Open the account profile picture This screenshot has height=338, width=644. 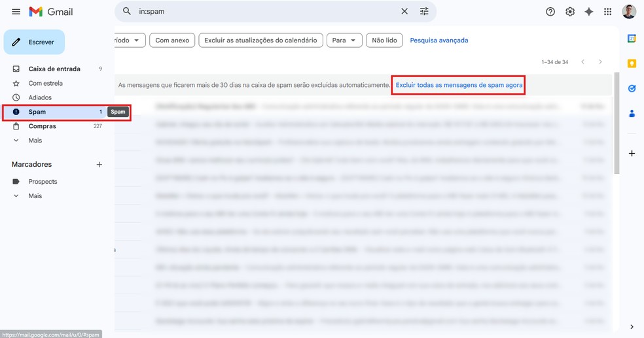(629, 12)
